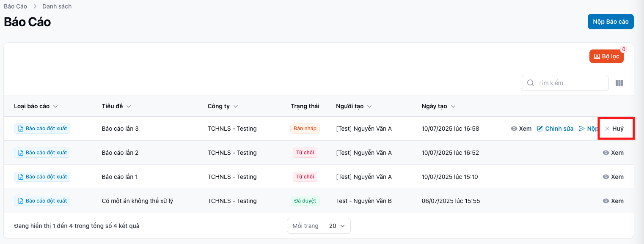Click the Bộ lọc filter button
Image resolution: width=644 pixels, height=244 pixels.
(606, 56)
